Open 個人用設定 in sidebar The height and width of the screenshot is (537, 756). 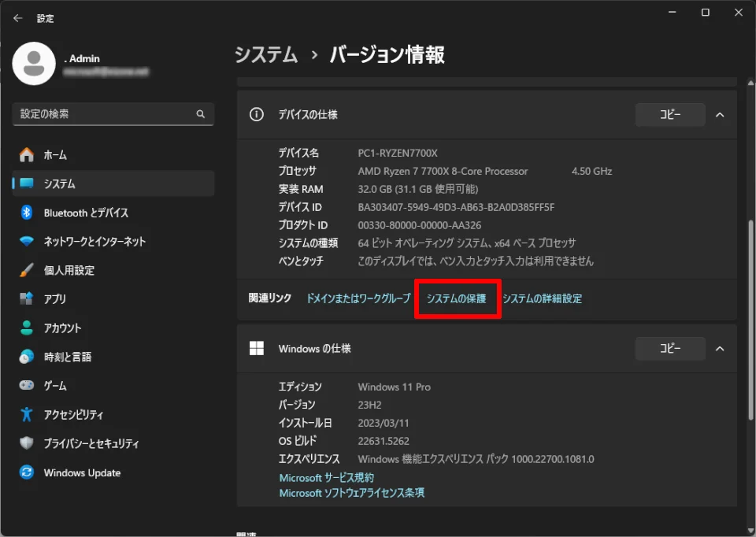113,270
